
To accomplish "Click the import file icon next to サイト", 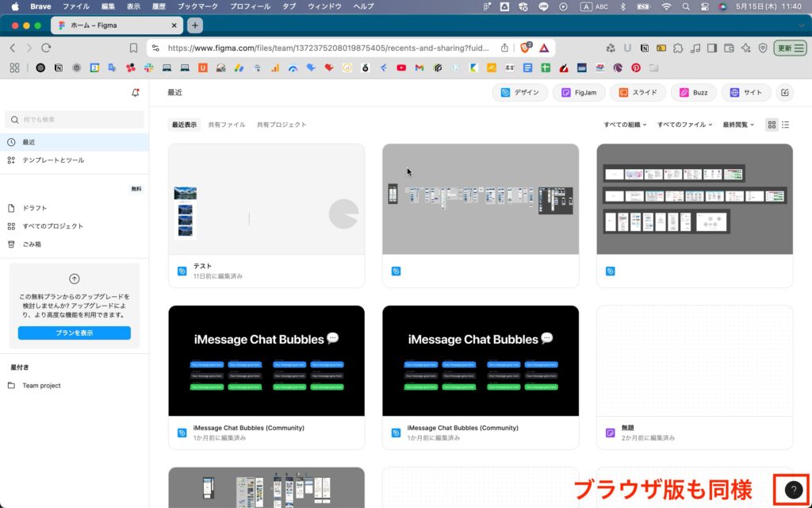I will point(784,92).
